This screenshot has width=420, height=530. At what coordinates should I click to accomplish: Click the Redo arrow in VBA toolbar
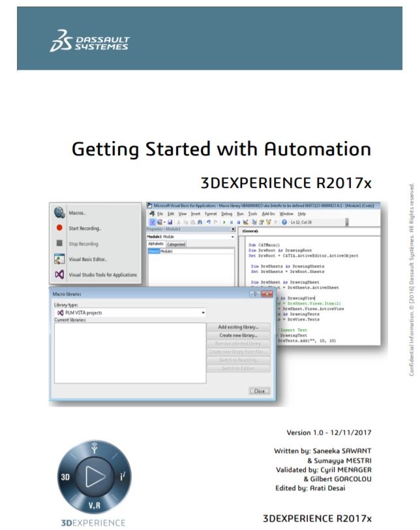(x=215, y=222)
